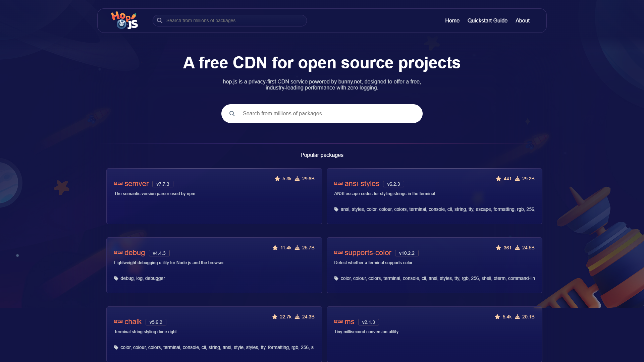
Task: Open the Quickstart Guide page
Action: 487,20
